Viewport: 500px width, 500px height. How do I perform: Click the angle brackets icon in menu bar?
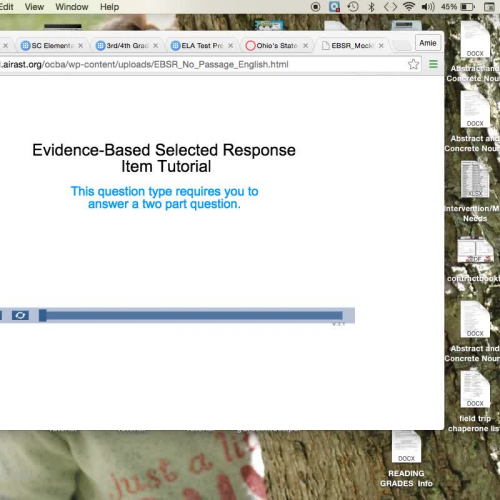pos(390,7)
